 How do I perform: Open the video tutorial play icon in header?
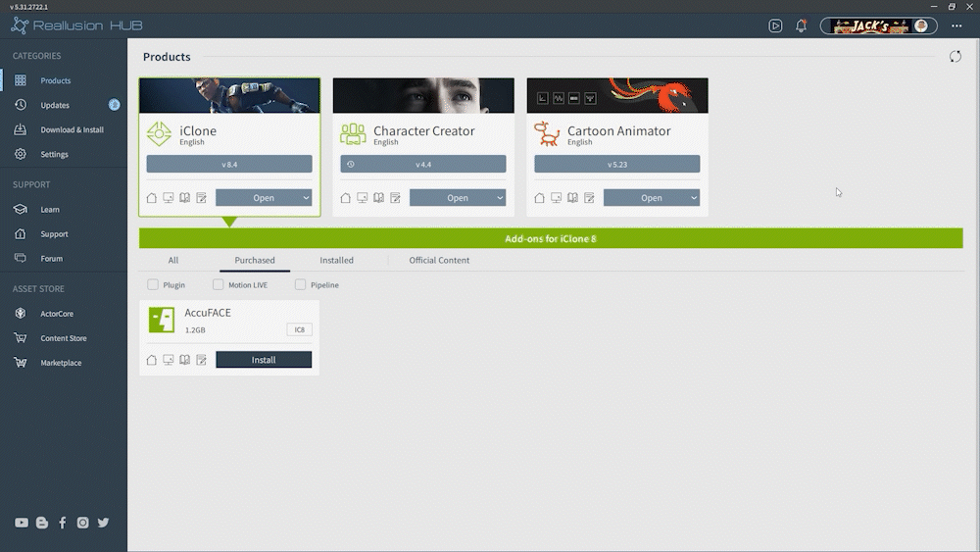pos(775,26)
